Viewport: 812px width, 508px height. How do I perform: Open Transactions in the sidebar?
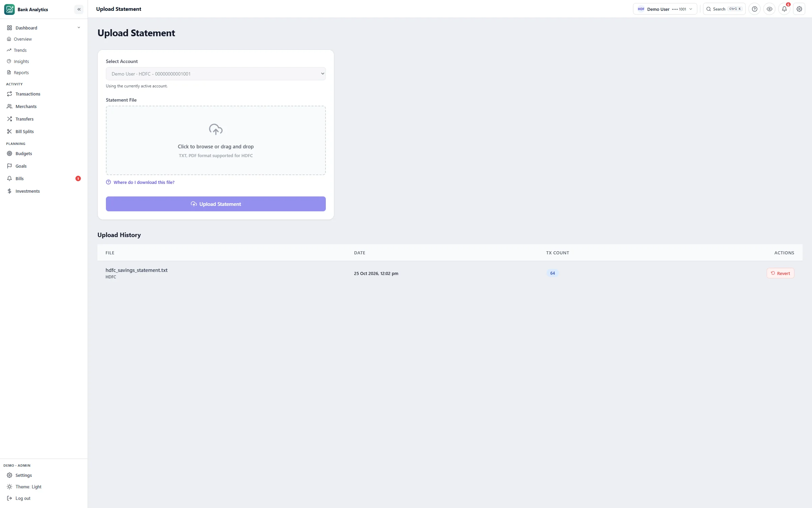[x=44, y=94]
